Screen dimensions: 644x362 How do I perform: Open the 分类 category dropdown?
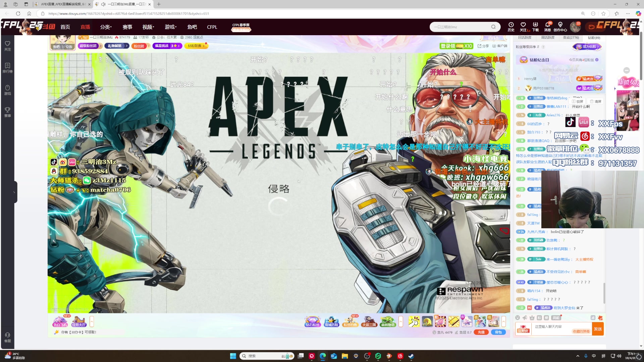(106, 27)
